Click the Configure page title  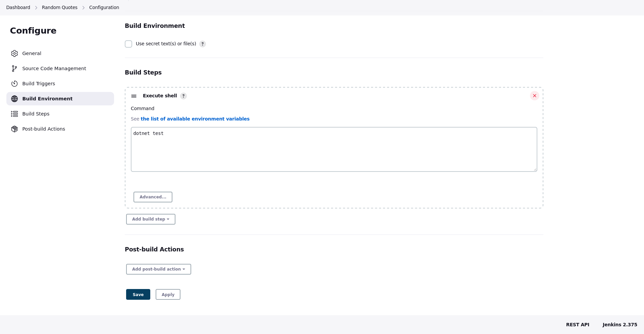click(33, 31)
